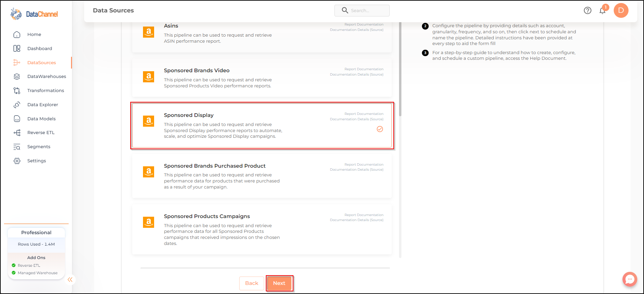This screenshot has height=294, width=644.
Task: Open Sponsored Display Report Documentation link
Action: tap(364, 114)
